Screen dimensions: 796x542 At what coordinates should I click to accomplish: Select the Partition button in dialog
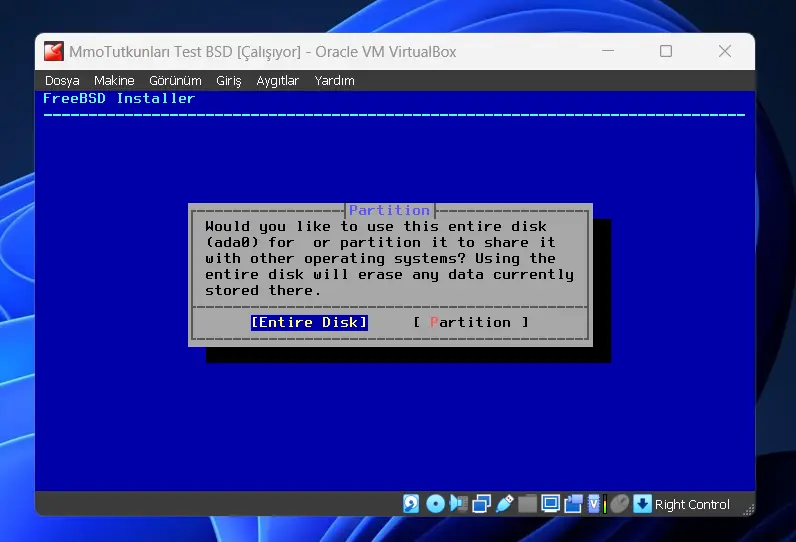[471, 322]
